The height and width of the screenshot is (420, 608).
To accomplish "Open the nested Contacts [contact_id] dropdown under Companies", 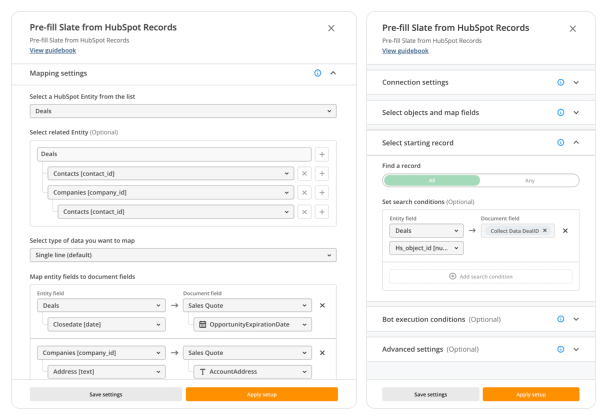I will click(x=176, y=212).
